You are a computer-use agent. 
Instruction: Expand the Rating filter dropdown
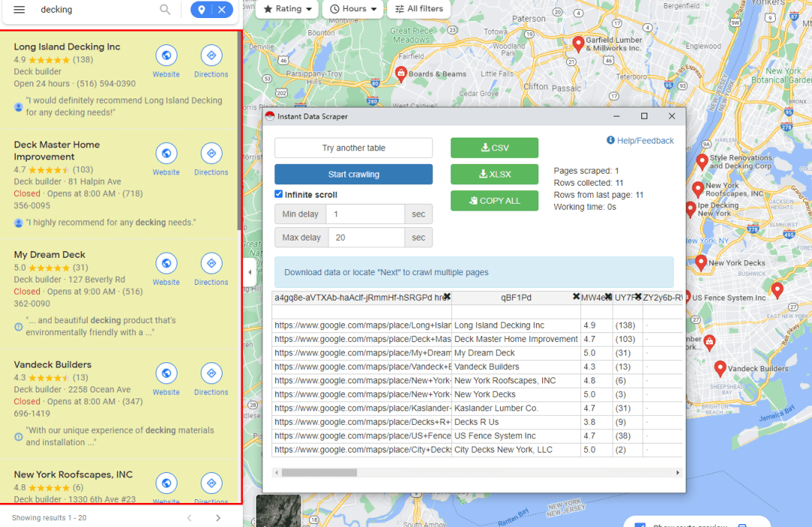pyautogui.click(x=288, y=9)
